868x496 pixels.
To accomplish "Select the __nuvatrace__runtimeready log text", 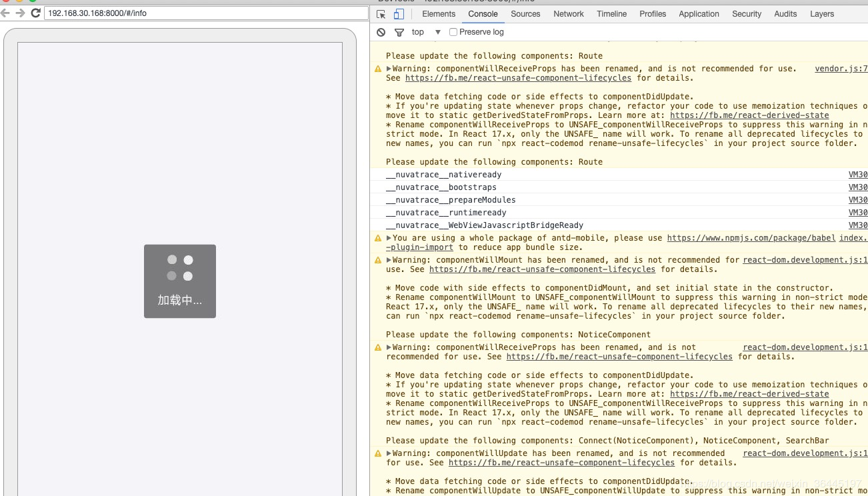I will [446, 213].
